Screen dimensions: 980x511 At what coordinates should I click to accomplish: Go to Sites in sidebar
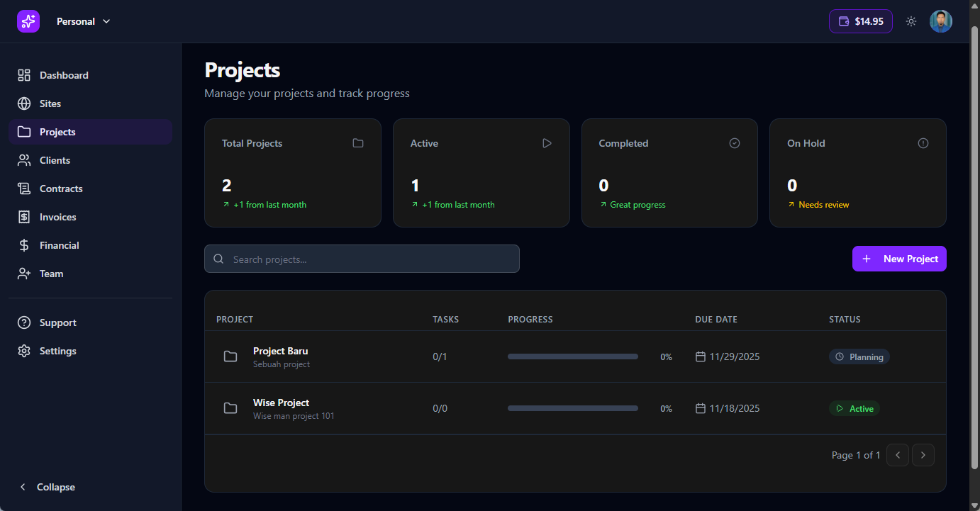[x=50, y=103]
